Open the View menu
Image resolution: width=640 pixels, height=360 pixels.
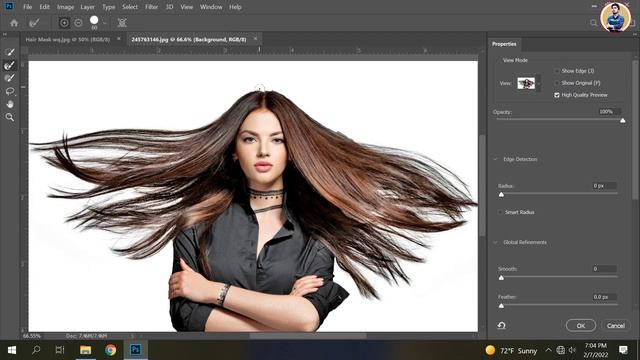pyautogui.click(x=187, y=7)
